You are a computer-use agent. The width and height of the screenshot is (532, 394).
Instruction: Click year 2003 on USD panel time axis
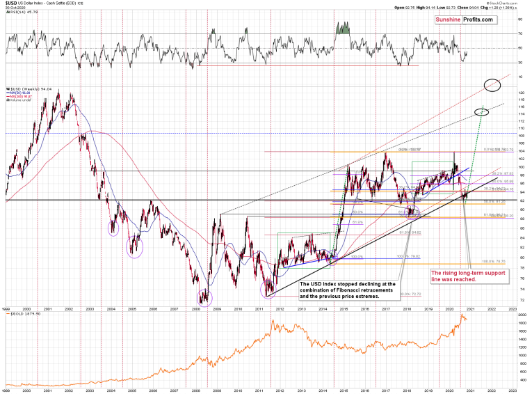(x=90, y=309)
